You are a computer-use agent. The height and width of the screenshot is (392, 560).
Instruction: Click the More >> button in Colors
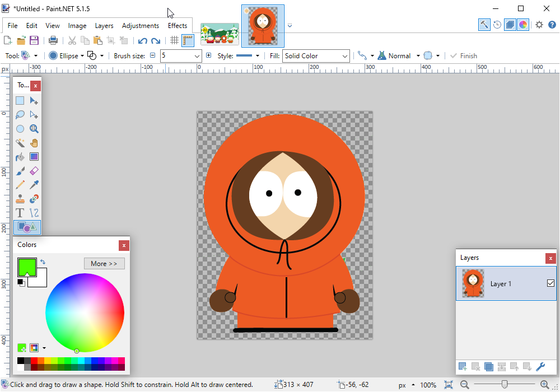tap(104, 263)
